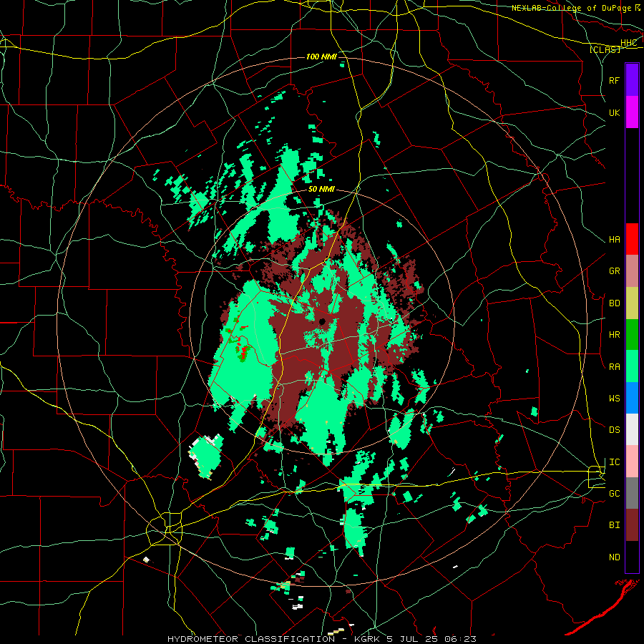This screenshot has height=644, width=644.
Task: Select the light green RA rain swatch
Action: [632, 366]
